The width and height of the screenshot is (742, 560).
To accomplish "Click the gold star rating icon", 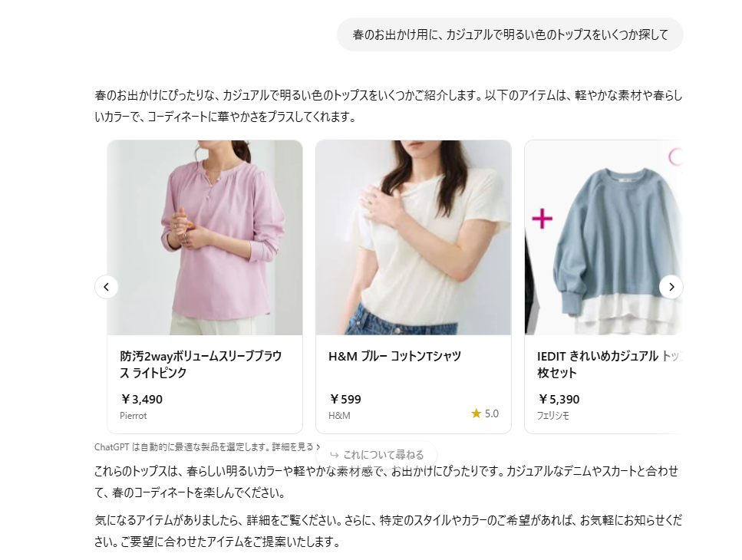I will pos(476,413).
